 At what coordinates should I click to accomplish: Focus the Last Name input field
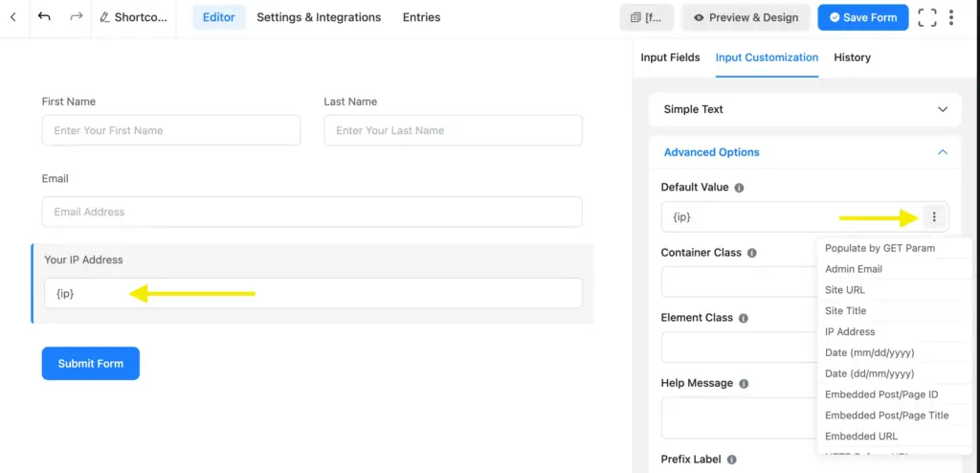point(453,130)
